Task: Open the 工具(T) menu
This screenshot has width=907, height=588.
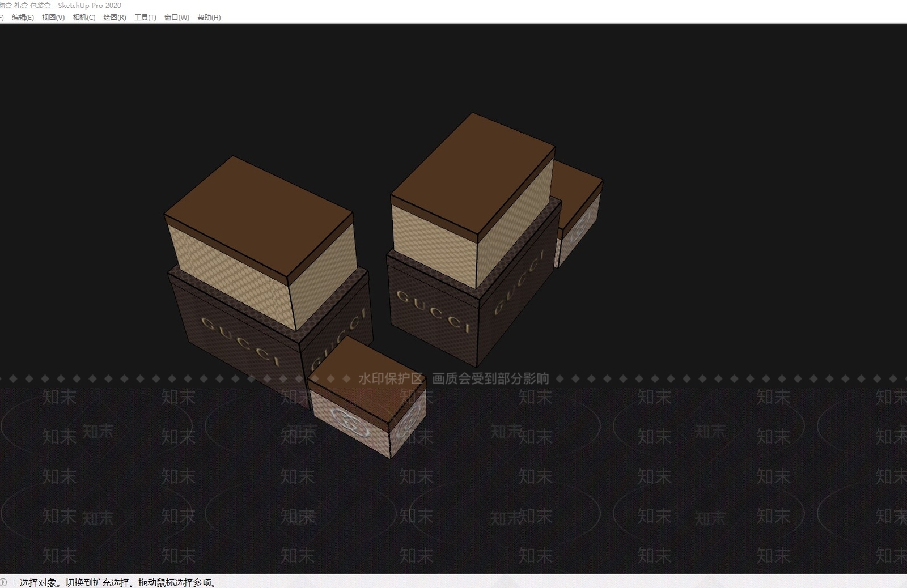Action: click(145, 18)
